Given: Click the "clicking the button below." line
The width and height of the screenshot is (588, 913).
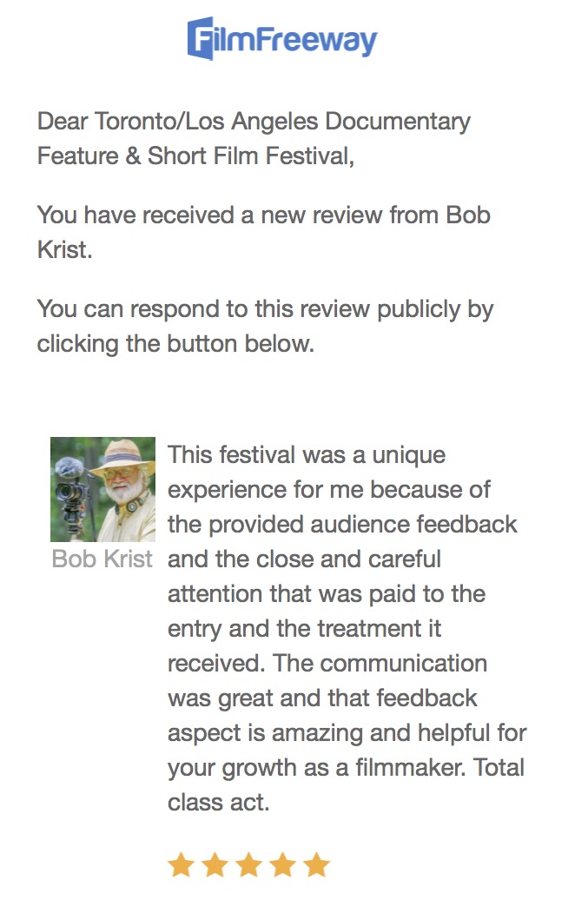Looking at the screenshot, I should [x=175, y=343].
